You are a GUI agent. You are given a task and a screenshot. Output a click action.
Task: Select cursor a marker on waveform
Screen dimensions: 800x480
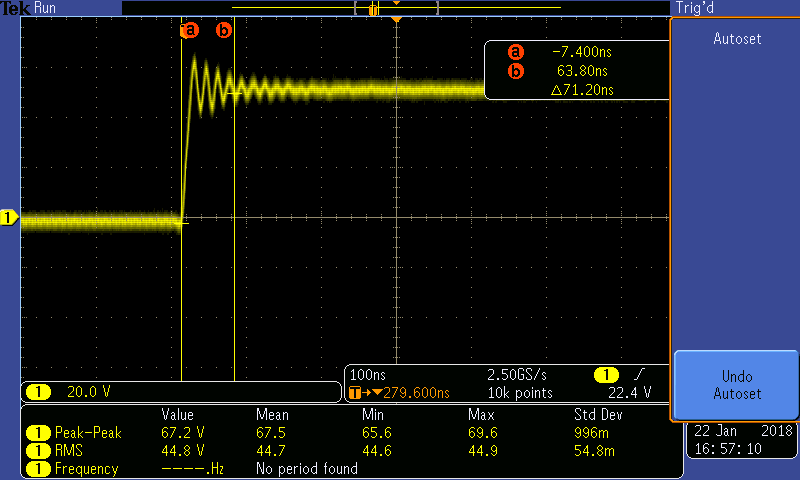pos(189,30)
